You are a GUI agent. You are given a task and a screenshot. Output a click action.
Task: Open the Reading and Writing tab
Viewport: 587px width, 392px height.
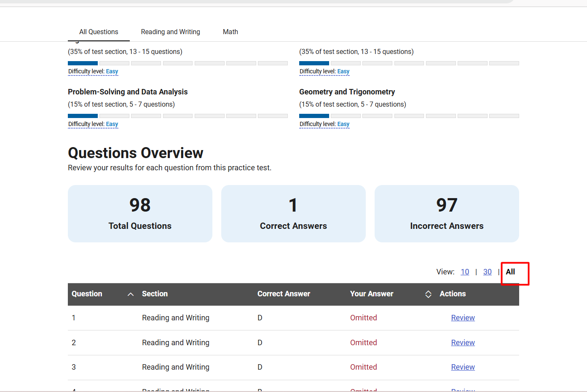(x=170, y=32)
